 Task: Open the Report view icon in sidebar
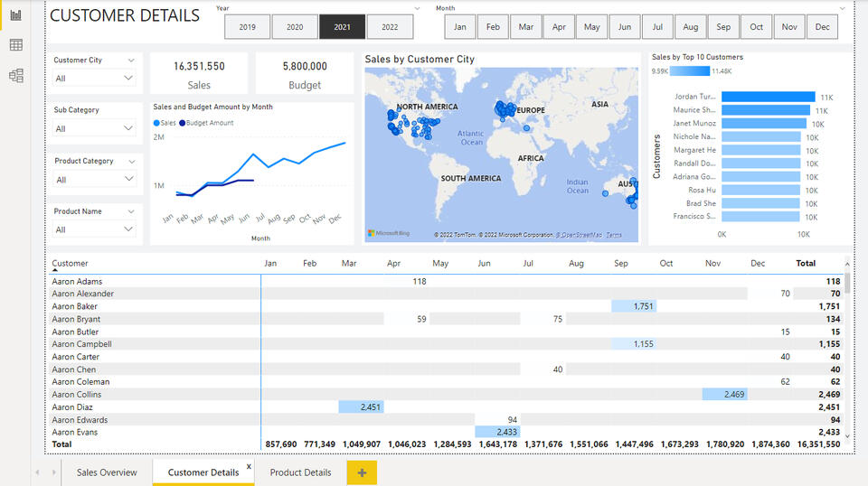(x=16, y=15)
